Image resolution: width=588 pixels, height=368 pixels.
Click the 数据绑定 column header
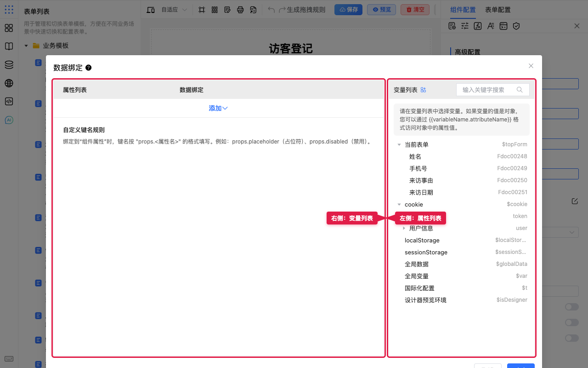(x=192, y=90)
